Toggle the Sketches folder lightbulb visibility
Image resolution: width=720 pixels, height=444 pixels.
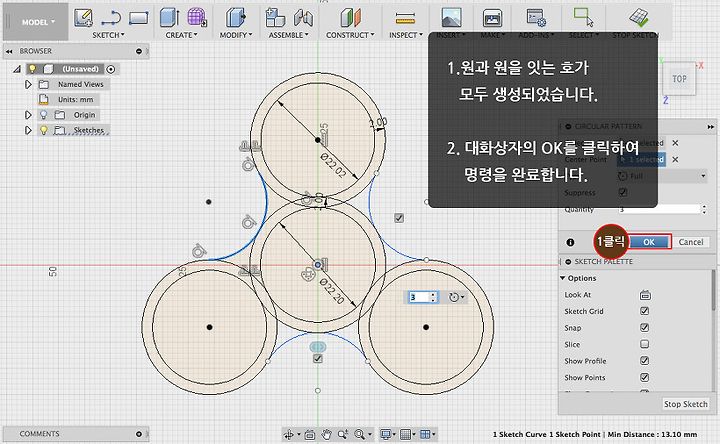click(x=44, y=130)
